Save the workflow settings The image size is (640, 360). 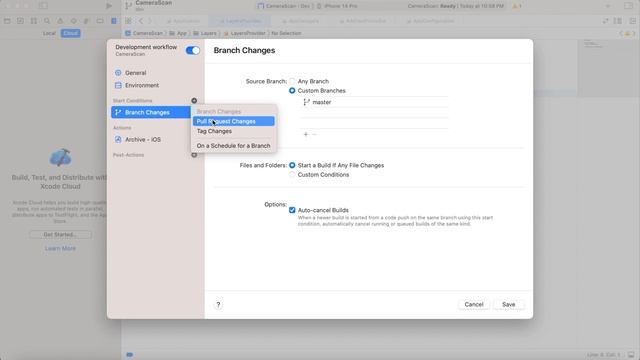[509, 304]
